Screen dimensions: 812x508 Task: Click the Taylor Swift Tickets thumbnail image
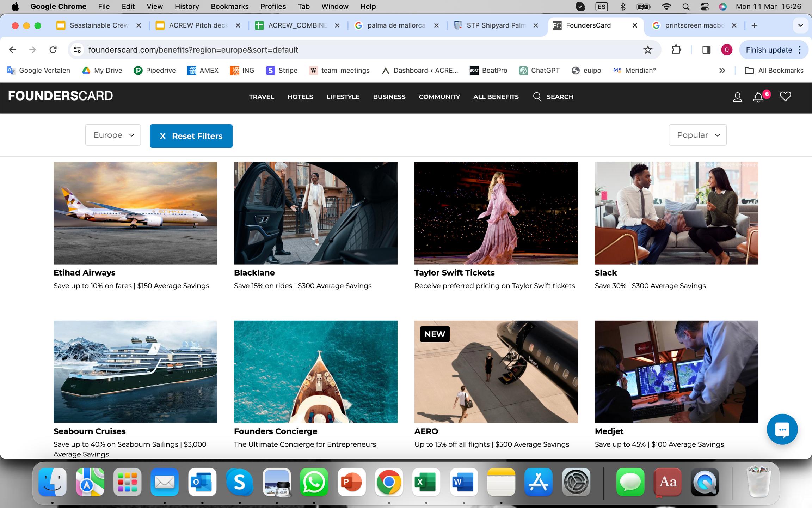coord(496,213)
